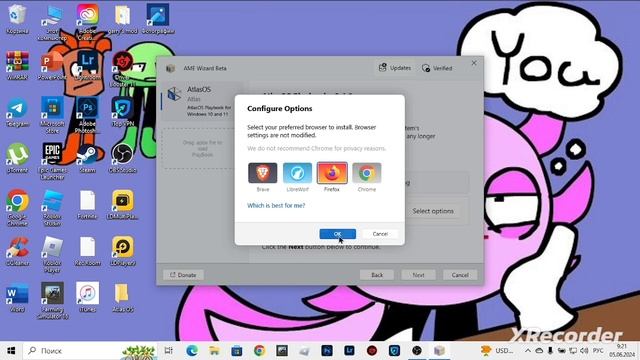Open the Farming Simulator desktop shortcut
640x360 pixels.
tap(52, 301)
